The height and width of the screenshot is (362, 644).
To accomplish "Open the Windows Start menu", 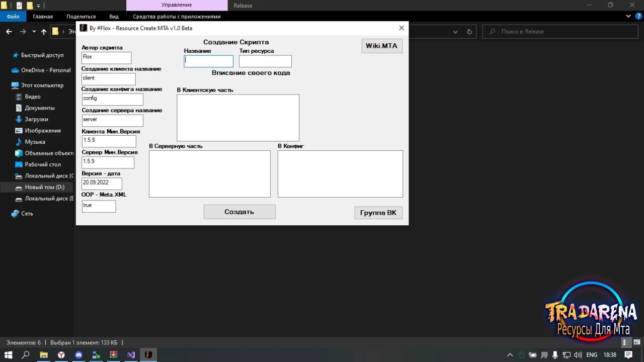I will tap(9, 354).
